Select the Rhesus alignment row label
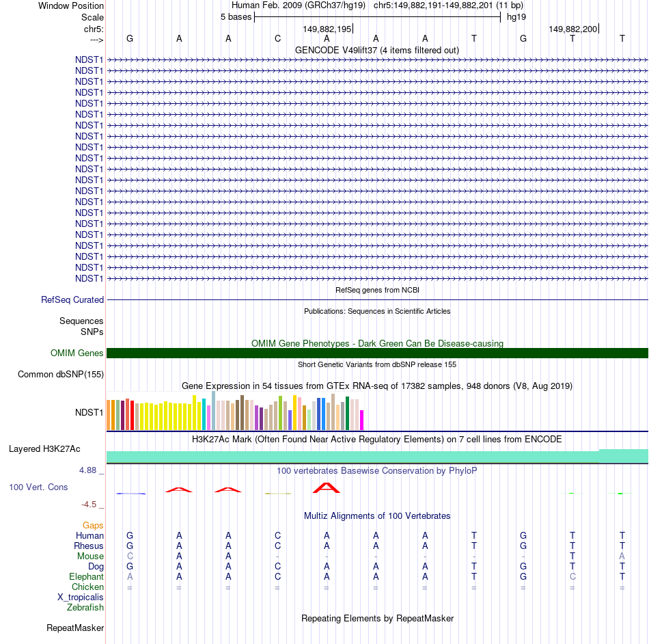Screen dimensions: 649x644 pyautogui.click(x=89, y=546)
